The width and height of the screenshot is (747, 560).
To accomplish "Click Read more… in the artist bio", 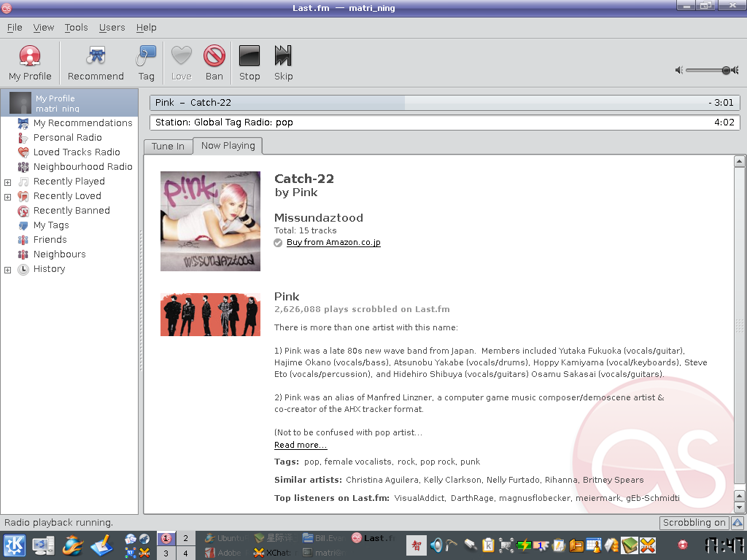I will click(x=301, y=445).
